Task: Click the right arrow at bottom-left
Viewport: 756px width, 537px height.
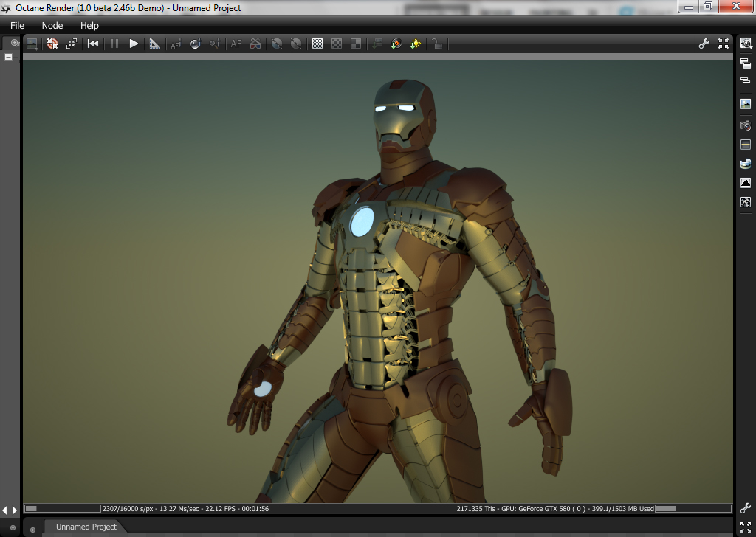Action: coord(15,510)
